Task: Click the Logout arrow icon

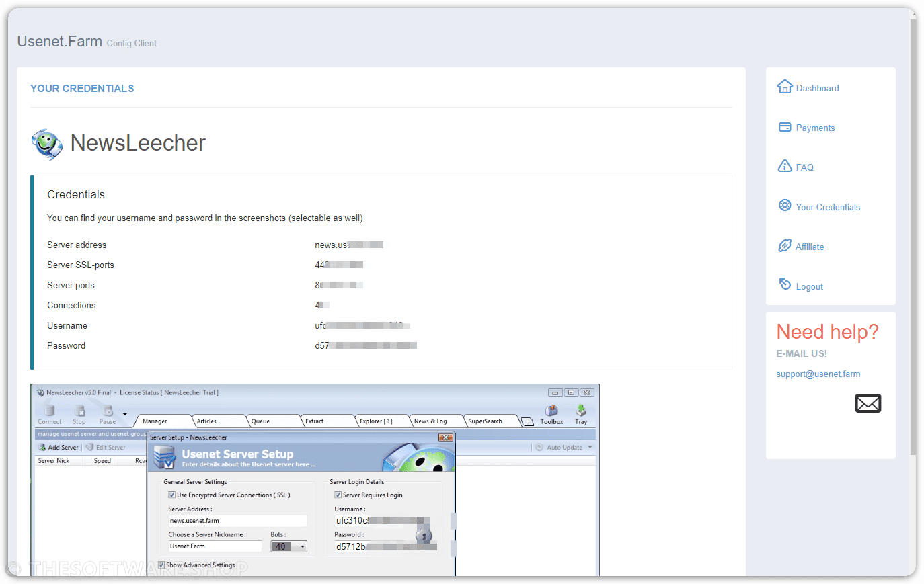Action: 785,284
